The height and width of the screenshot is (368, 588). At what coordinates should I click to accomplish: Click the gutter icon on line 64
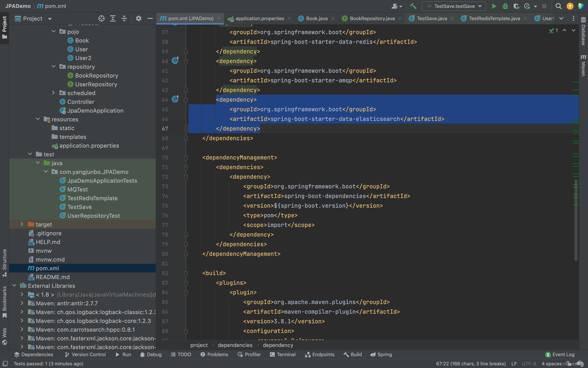click(175, 99)
